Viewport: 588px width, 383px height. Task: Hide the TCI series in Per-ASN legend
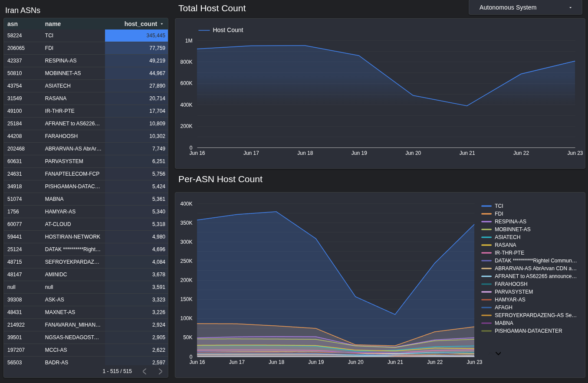click(498, 206)
